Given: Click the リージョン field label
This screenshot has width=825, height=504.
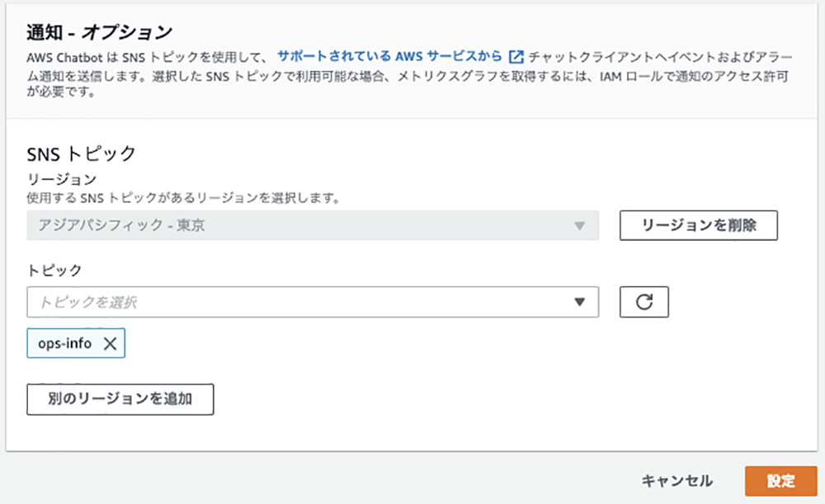Looking at the screenshot, I should pos(62,179).
